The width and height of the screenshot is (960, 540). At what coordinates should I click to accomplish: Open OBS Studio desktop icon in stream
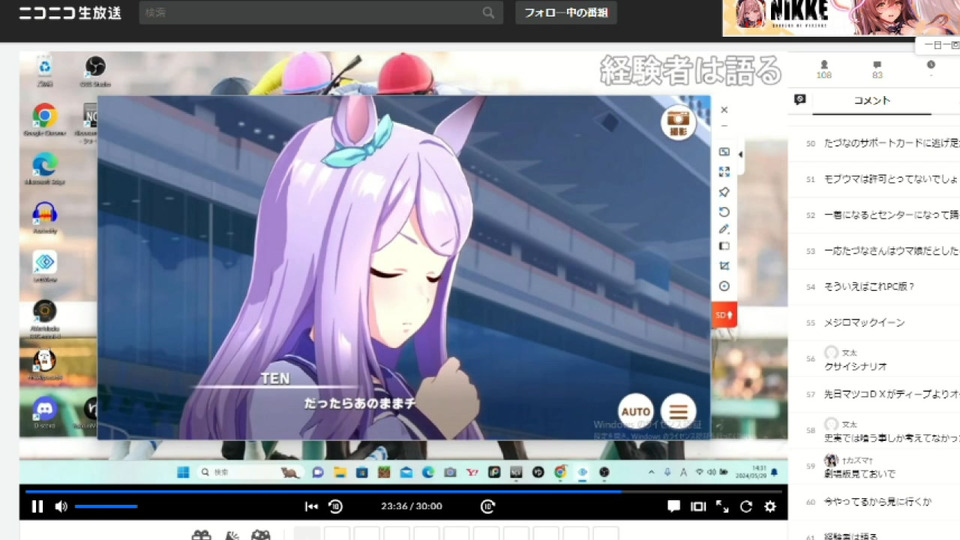click(95, 70)
